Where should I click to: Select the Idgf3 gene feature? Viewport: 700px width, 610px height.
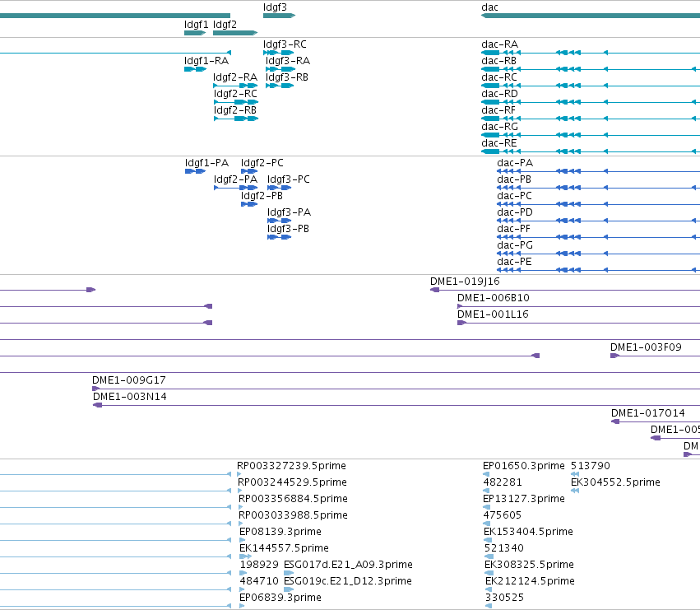[x=279, y=16]
